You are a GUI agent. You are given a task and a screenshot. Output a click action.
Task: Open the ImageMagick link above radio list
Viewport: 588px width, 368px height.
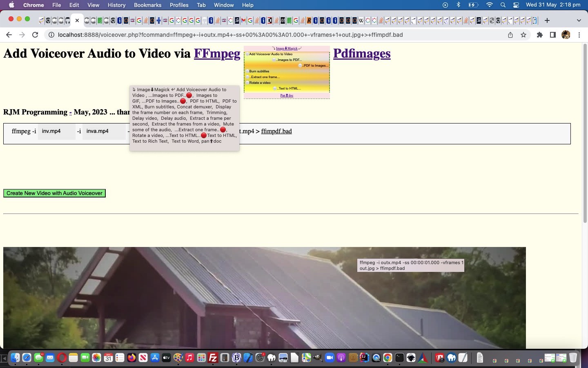[x=287, y=48]
